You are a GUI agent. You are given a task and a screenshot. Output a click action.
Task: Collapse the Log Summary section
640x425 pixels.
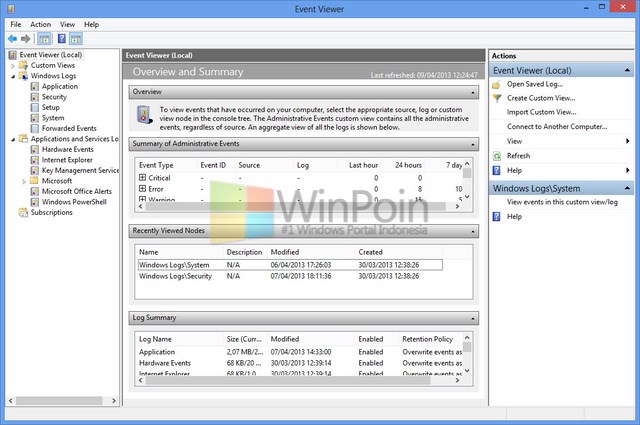click(473, 318)
